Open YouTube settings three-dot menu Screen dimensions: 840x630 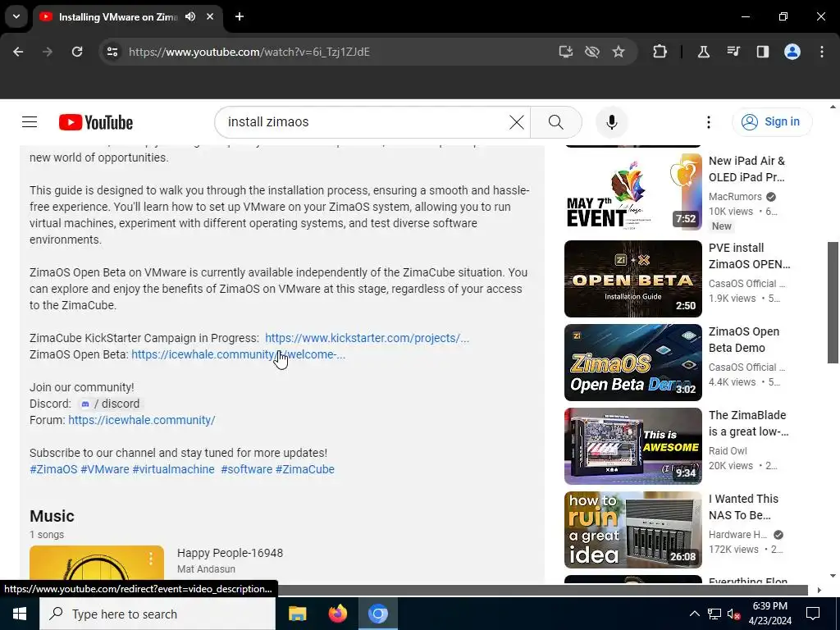[708, 122]
